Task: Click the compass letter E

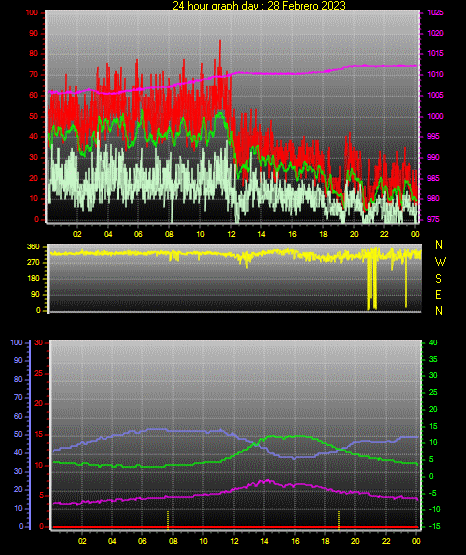Action: coord(438,295)
